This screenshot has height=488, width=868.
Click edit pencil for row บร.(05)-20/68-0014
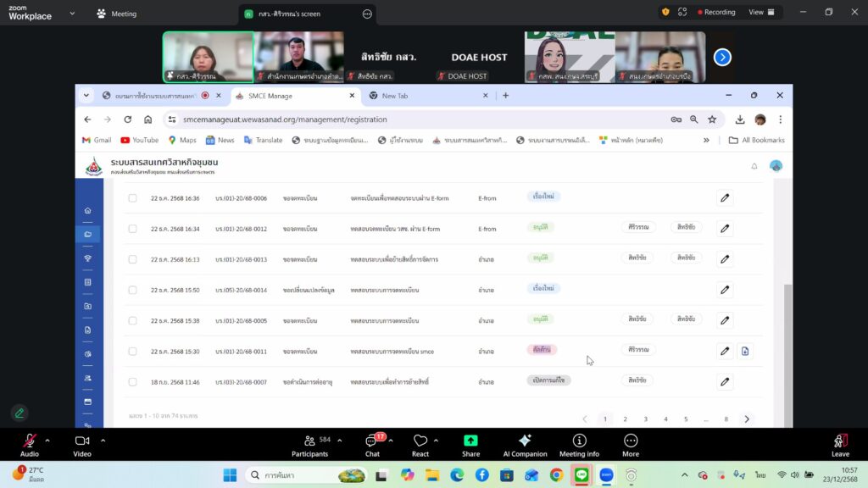click(725, 290)
